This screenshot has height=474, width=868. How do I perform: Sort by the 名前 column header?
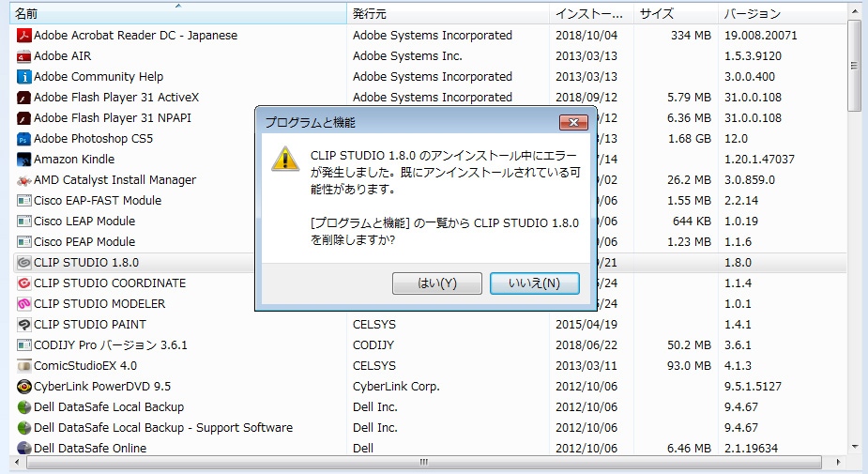click(178, 14)
